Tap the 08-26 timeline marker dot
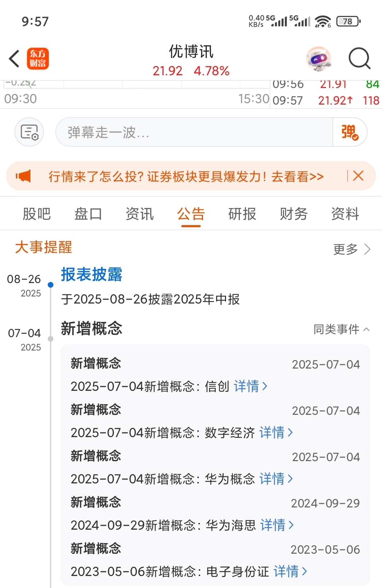 click(51, 285)
